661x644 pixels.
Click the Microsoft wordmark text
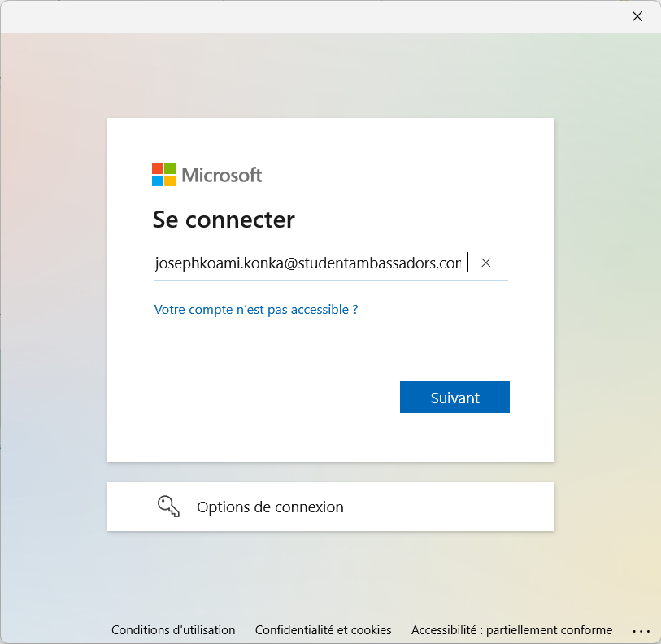coord(222,175)
